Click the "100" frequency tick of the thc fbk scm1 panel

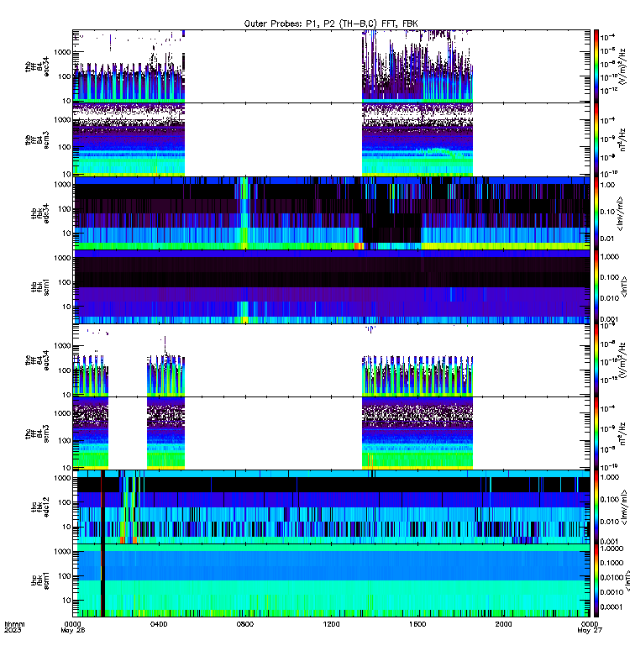[65, 576]
